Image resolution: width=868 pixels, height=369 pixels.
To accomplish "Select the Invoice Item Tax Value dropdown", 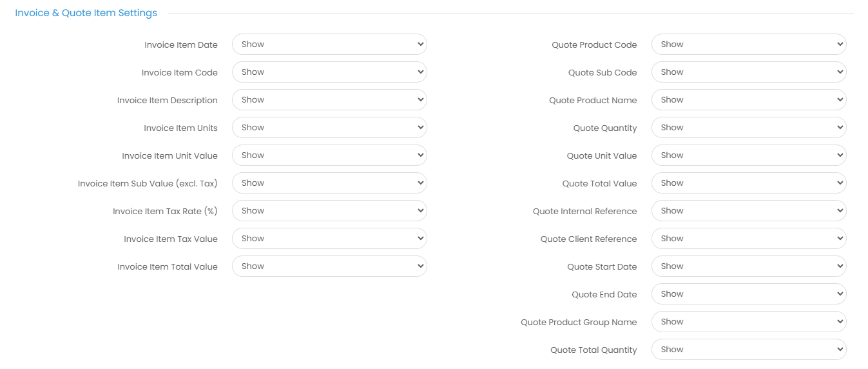I will 329,239.
